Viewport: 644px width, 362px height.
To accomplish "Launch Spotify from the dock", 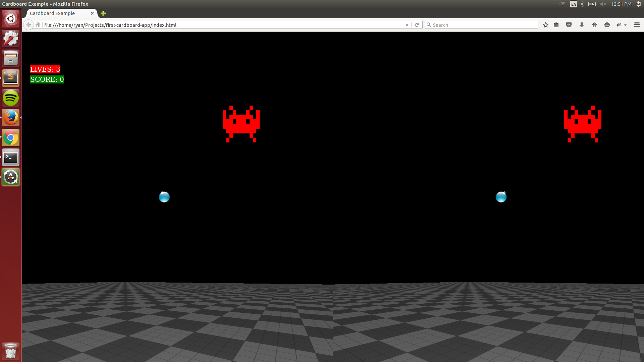I will click(x=11, y=98).
